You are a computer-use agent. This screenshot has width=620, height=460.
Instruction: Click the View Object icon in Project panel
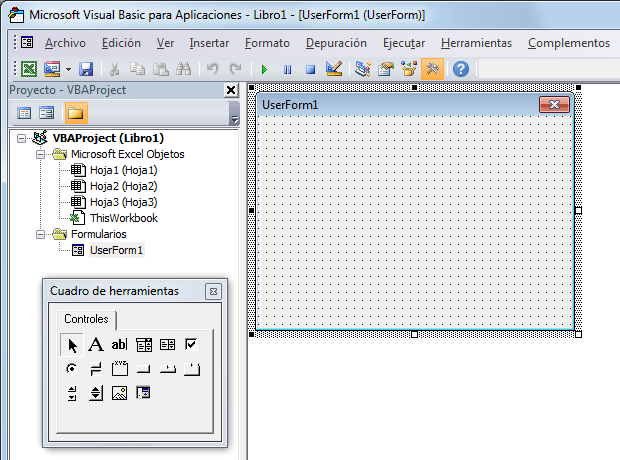coord(47,114)
